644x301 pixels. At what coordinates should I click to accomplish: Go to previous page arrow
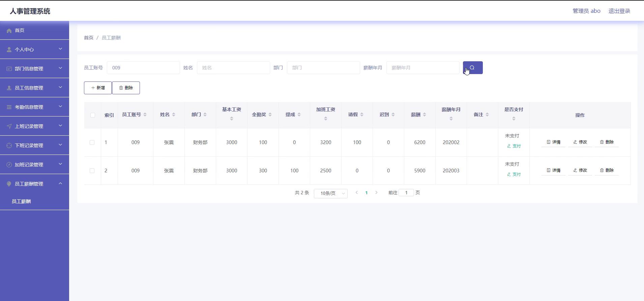pos(356,193)
